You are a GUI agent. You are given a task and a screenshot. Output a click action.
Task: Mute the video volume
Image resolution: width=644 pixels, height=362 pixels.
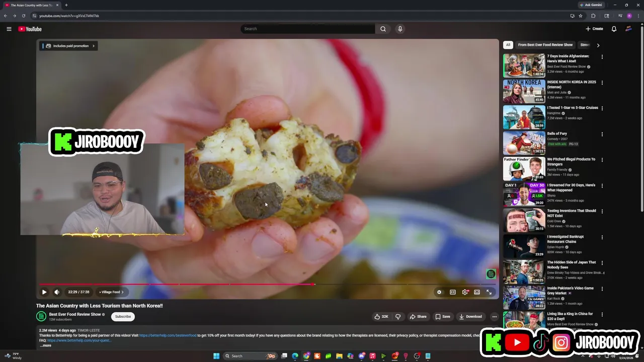[57, 292]
